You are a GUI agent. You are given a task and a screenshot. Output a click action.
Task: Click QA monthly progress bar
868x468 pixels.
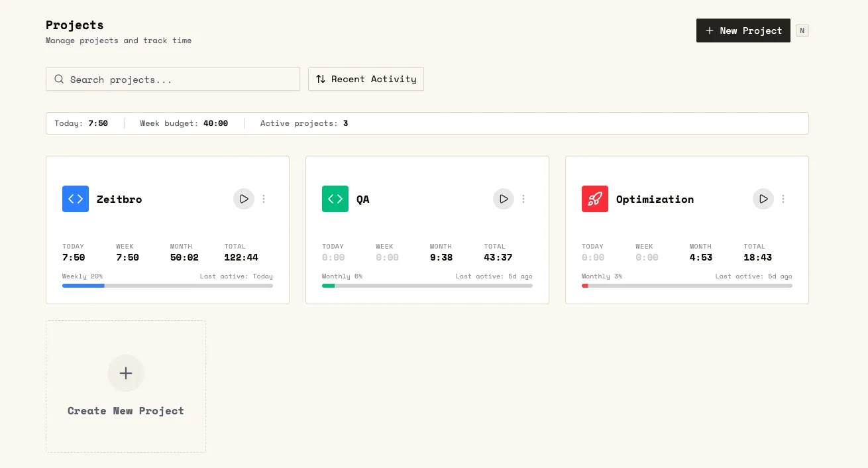tap(427, 286)
